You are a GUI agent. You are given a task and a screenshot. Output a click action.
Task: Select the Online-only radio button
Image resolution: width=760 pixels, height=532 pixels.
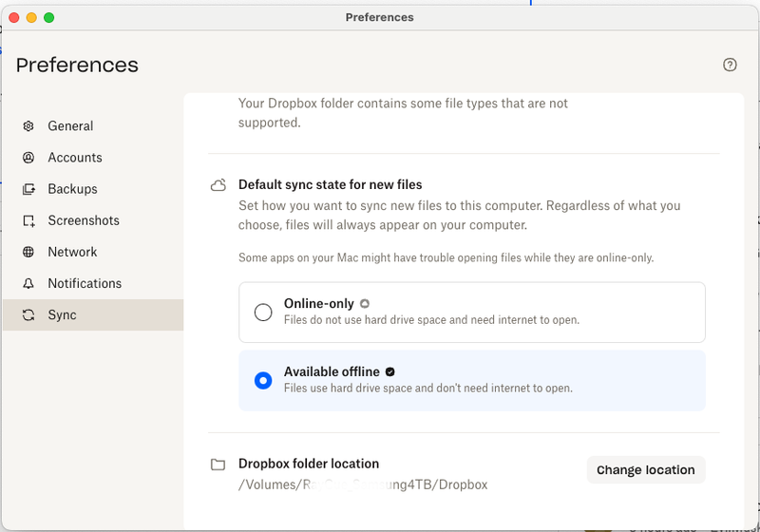pos(263,312)
